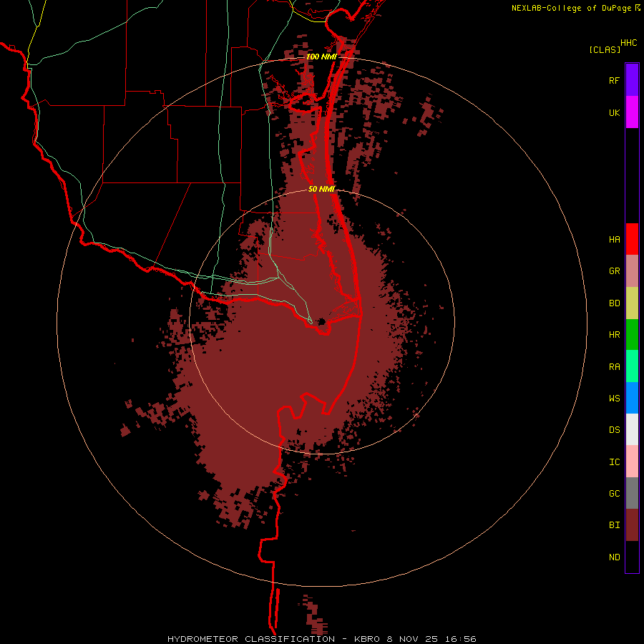644x644 pixels.
Task: Click the "IC" legend label
Action: (614, 462)
